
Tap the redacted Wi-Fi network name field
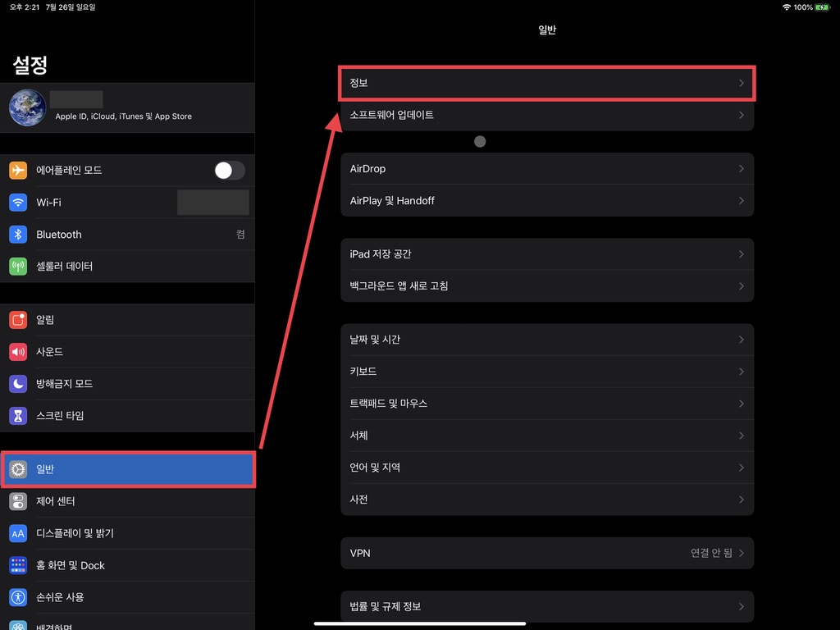213,203
